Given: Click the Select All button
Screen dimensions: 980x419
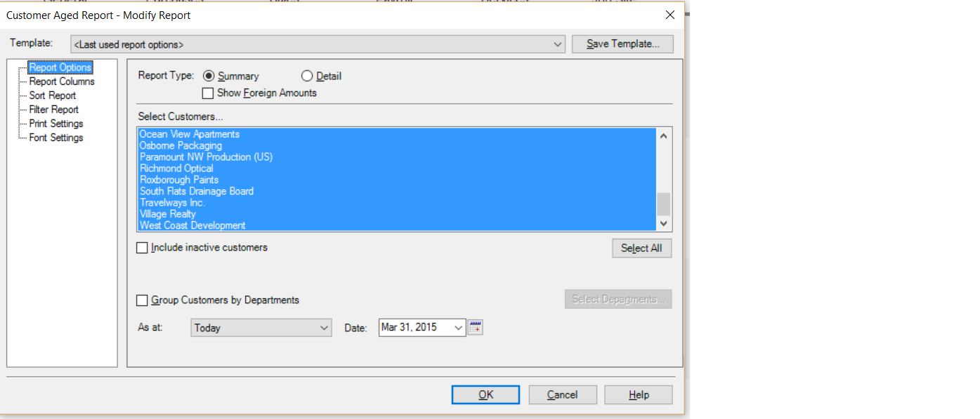Looking at the screenshot, I should click(641, 248).
